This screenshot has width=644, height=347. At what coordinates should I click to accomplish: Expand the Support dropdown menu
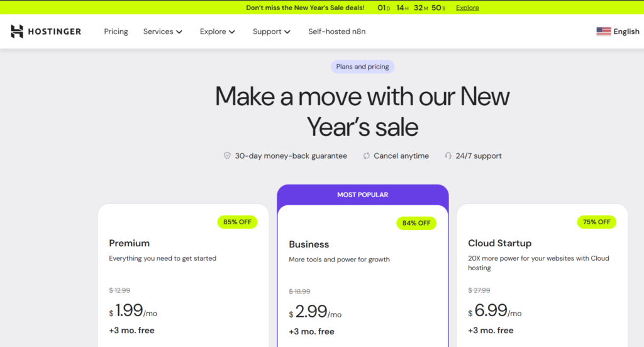click(271, 31)
